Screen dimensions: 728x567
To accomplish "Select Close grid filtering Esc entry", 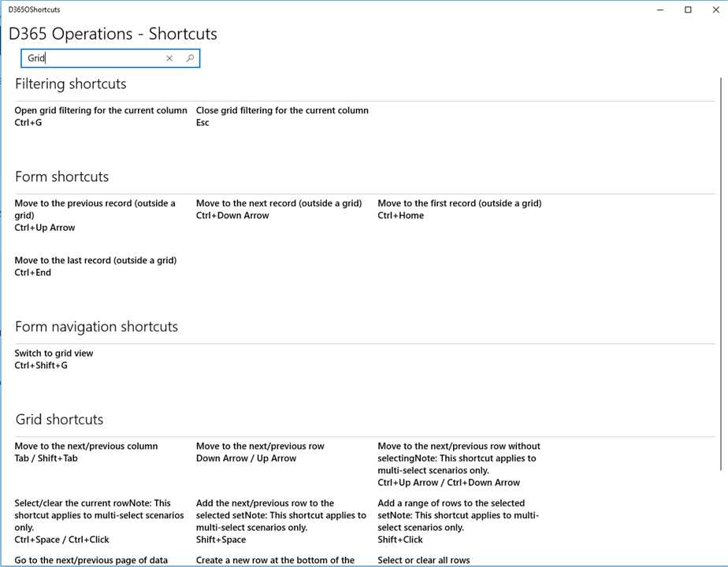I will click(x=282, y=117).
